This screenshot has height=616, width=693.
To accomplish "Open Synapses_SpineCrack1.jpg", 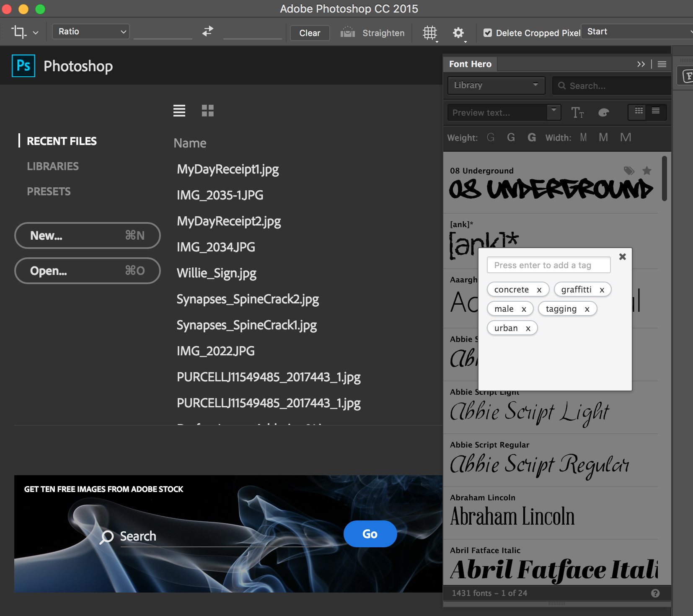I will 247,325.
